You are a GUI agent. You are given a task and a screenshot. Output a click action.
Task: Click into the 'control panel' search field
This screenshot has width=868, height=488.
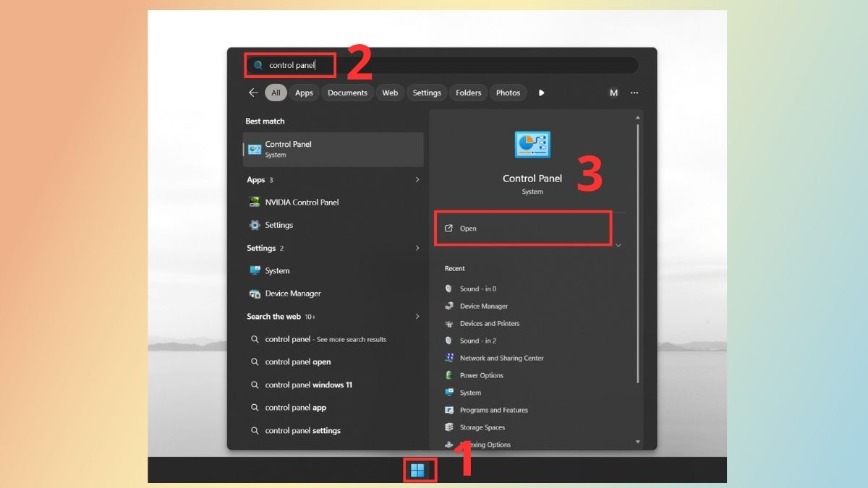[442, 65]
